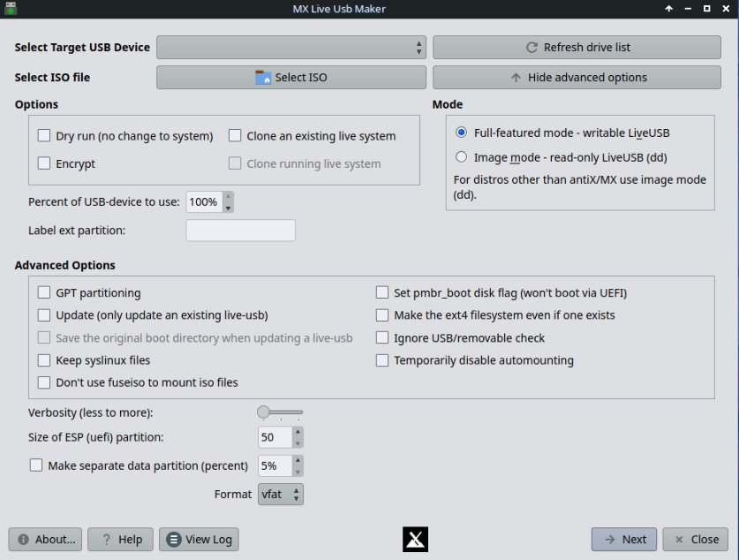Click the Help button
Image resolution: width=739 pixels, height=560 pixels.
click(121, 540)
